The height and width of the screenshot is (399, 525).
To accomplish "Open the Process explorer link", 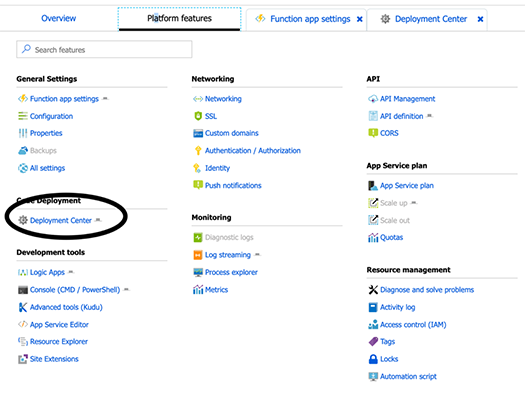I will (x=231, y=272).
